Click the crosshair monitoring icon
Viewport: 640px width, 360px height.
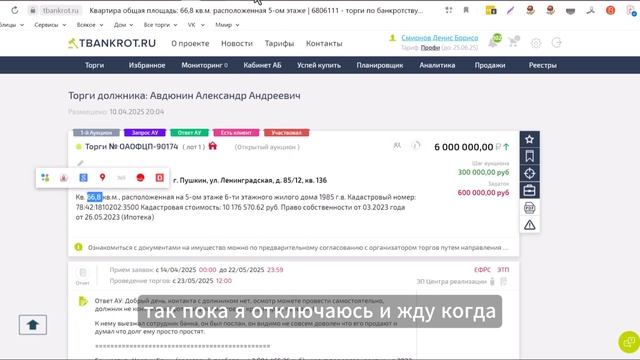529,173
